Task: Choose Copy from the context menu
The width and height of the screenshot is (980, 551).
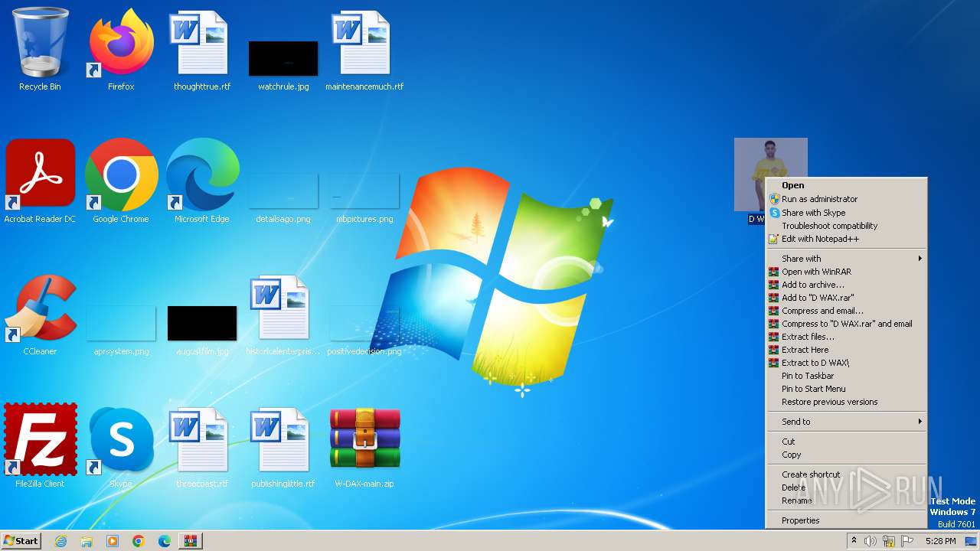Action: coord(846,455)
